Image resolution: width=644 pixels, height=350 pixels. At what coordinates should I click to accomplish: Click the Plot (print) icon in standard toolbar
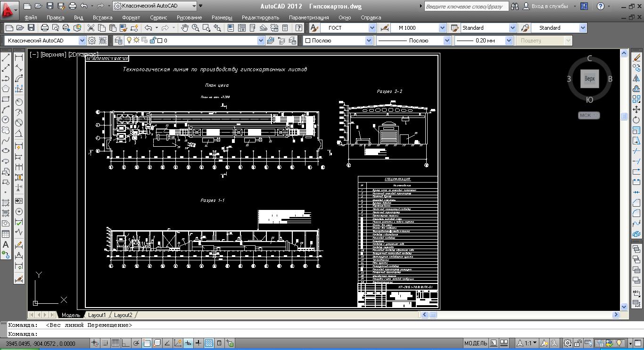coord(45,28)
